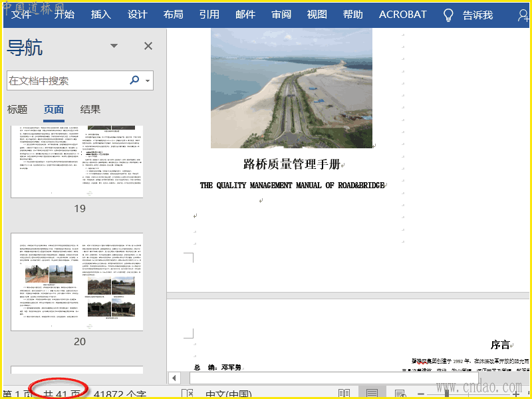532x399 pixels.
Task: Switch to the 标题 navigation tab
Action: [x=17, y=109]
